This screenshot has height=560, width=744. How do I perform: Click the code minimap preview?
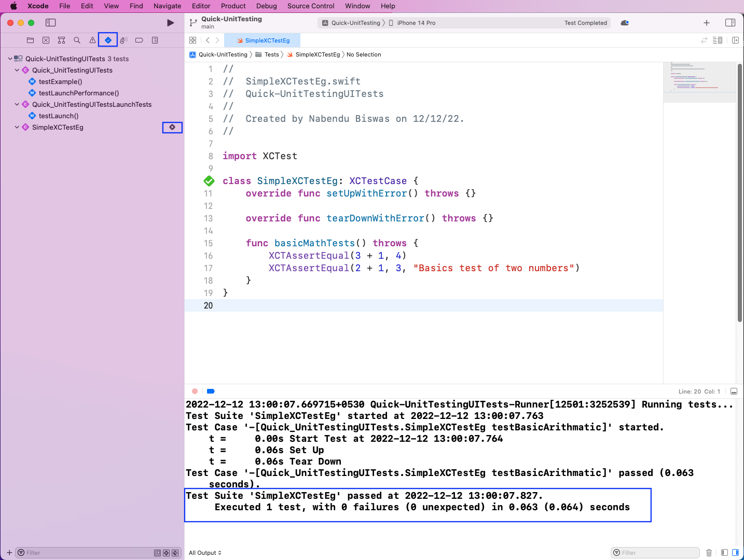[699, 82]
